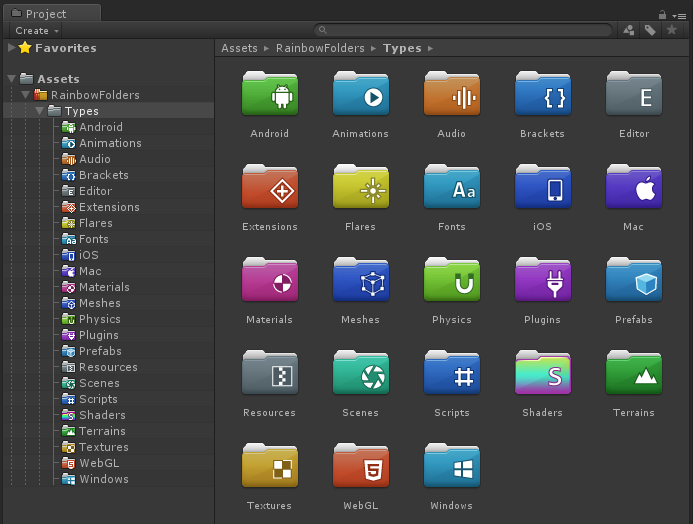The image size is (693, 524).
Task: Select Animations in the tree view
Action: click(110, 143)
